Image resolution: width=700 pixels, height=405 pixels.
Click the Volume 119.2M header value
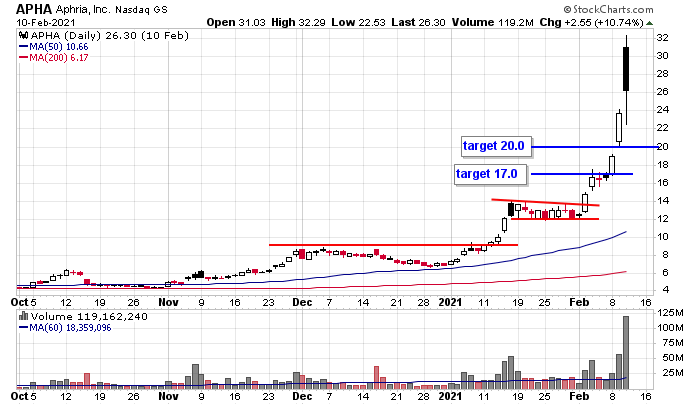492,22
